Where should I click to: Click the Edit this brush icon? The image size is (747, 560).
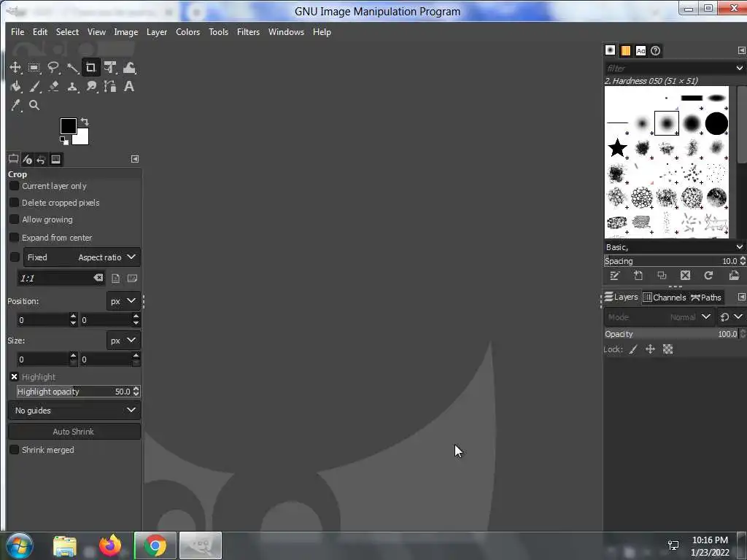click(614, 275)
